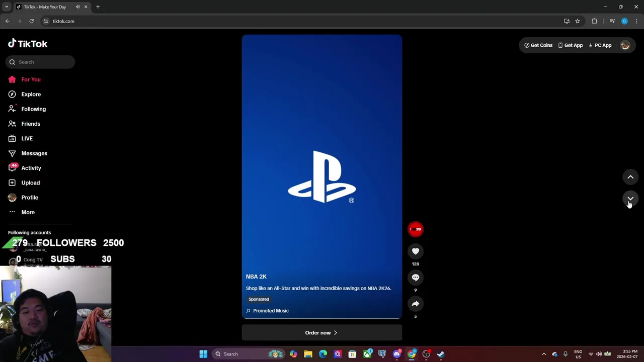
Task: Click the tiktok.com address bar
Action: pos(302,21)
